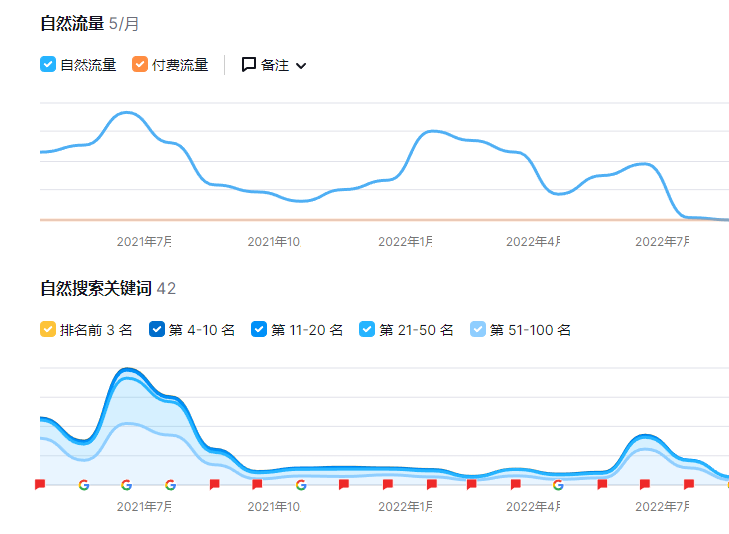Click the red flag immediately after the 2021年10 Google marker
This screenshot has height=534, width=729.
pyautogui.click(x=344, y=485)
